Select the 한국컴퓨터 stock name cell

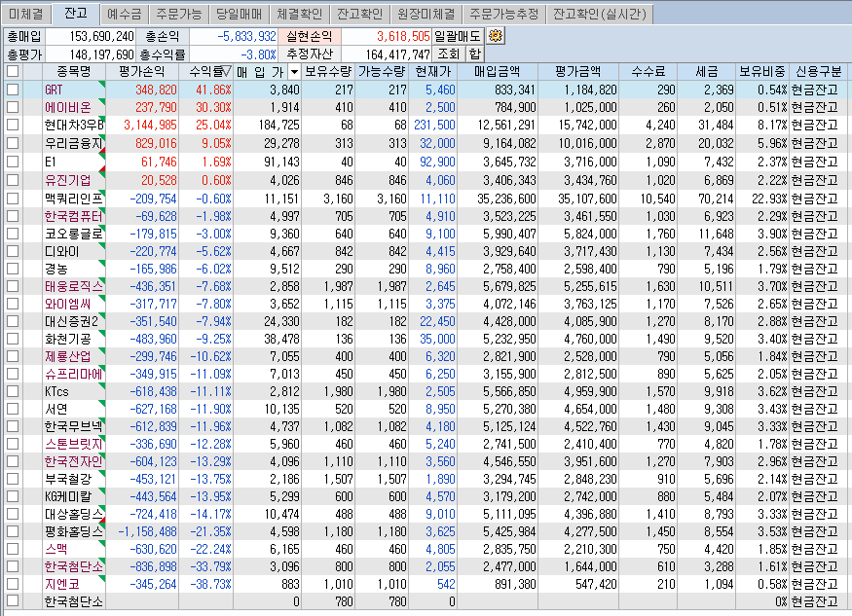74,216
